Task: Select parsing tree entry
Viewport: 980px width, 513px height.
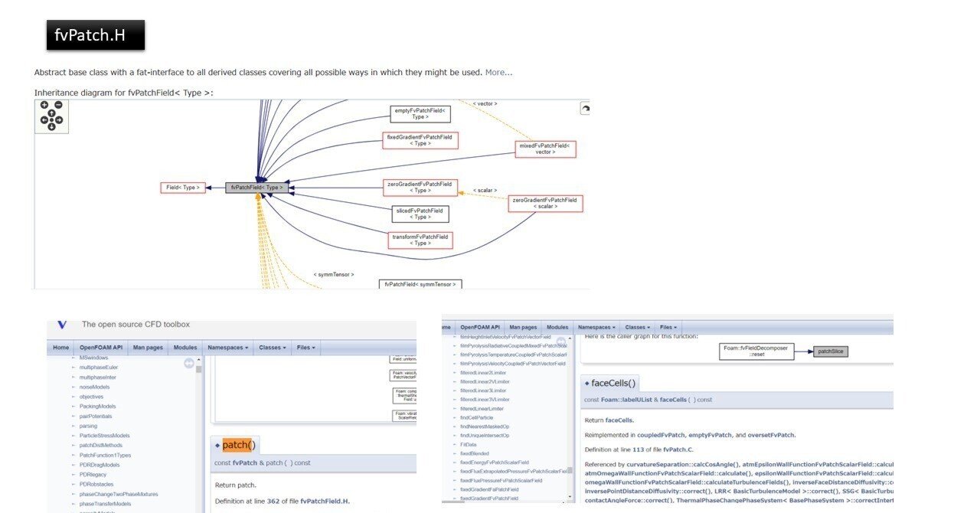Action: pyautogui.click(x=88, y=426)
